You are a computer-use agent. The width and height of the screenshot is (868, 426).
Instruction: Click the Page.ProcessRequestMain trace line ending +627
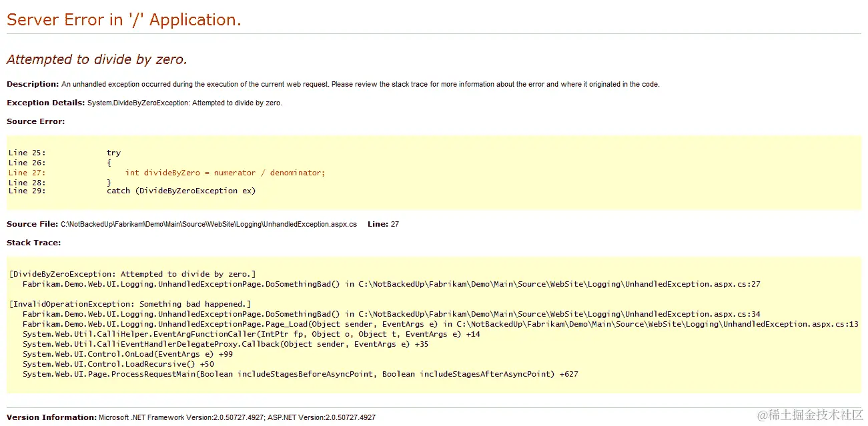point(300,374)
